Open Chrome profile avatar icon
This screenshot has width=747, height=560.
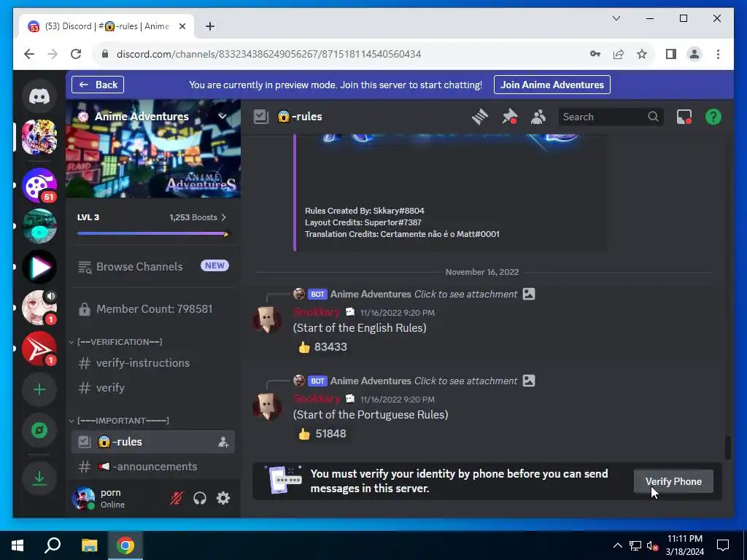coord(694,54)
